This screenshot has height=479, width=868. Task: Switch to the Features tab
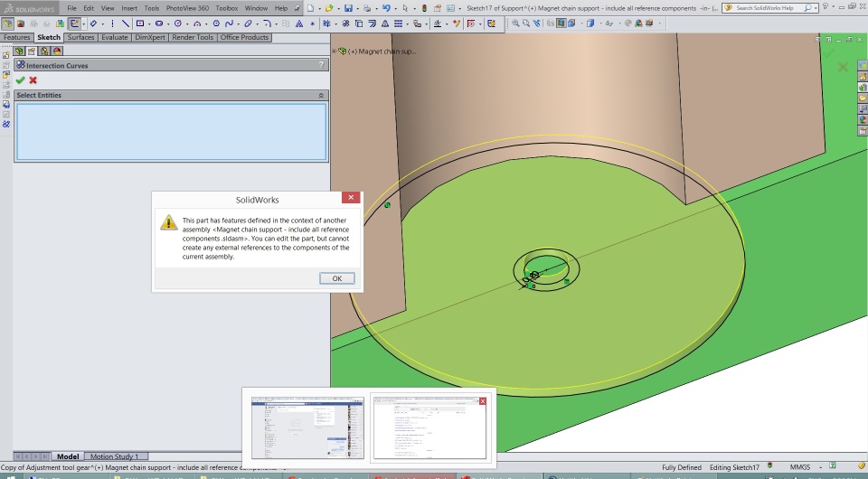pos(16,38)
